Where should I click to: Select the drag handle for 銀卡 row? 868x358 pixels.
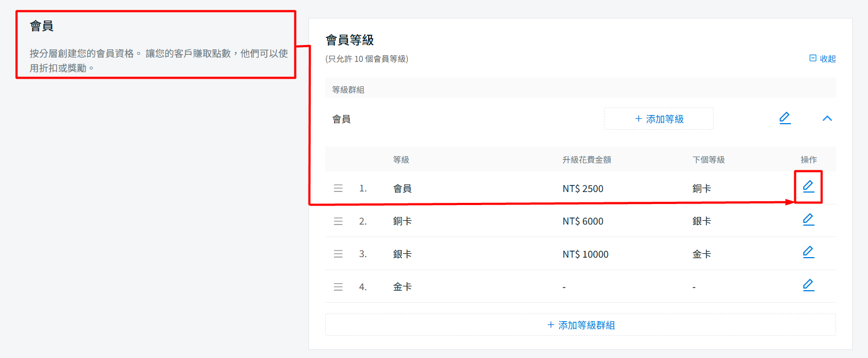point(338,254)
